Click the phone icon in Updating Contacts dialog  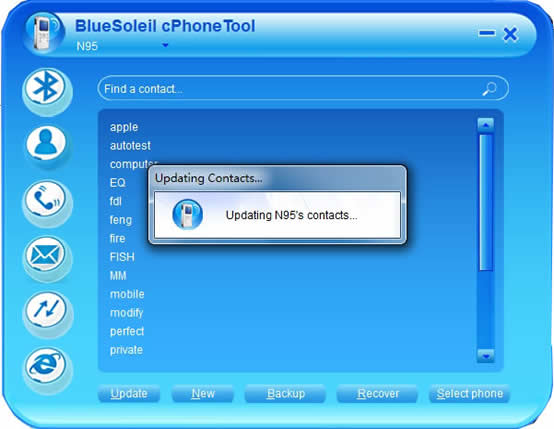coord(187,214)
